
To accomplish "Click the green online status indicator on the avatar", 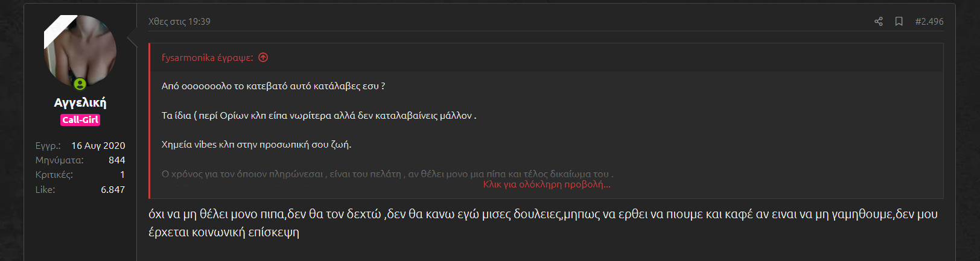I will click(80, 84).
